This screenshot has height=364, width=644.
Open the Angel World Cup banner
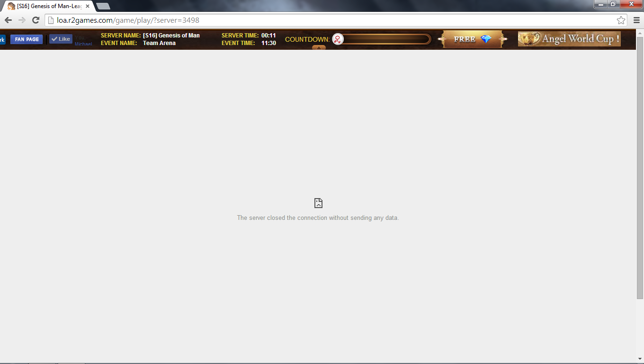(x=569, y=39)
